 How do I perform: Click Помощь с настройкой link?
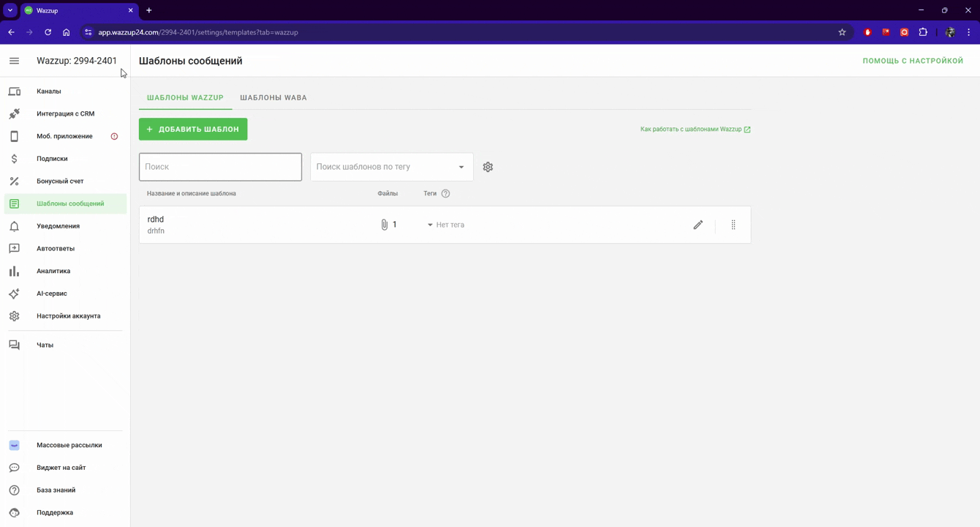point(913,61)
